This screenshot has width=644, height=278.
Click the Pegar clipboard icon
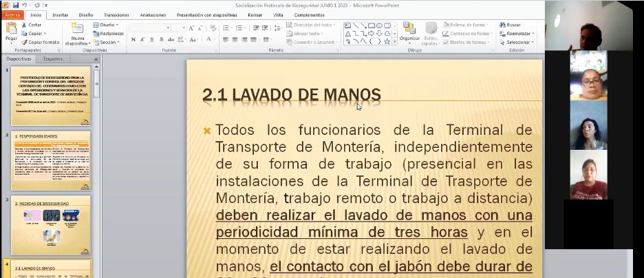(x=11, y=29)
